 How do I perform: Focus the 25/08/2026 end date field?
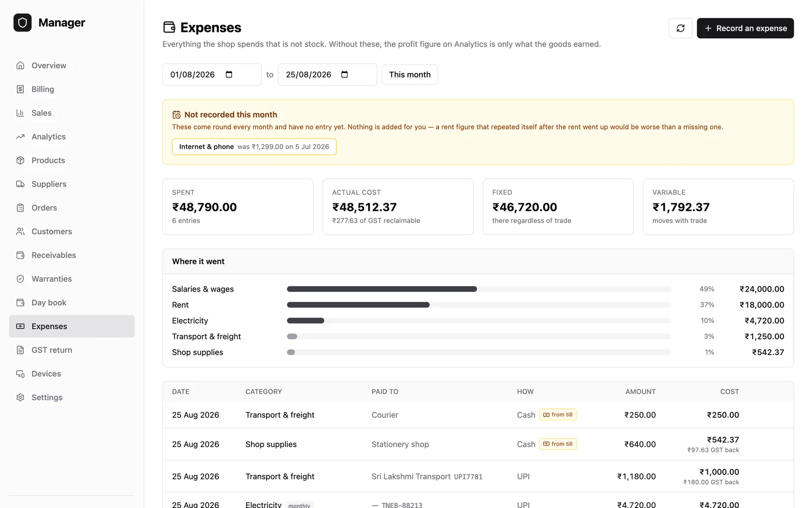tap(327, 75)
